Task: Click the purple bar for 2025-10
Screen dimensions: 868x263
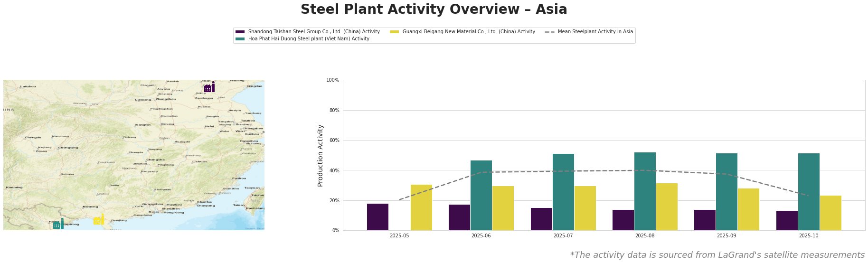Action: tap(787, 221)
